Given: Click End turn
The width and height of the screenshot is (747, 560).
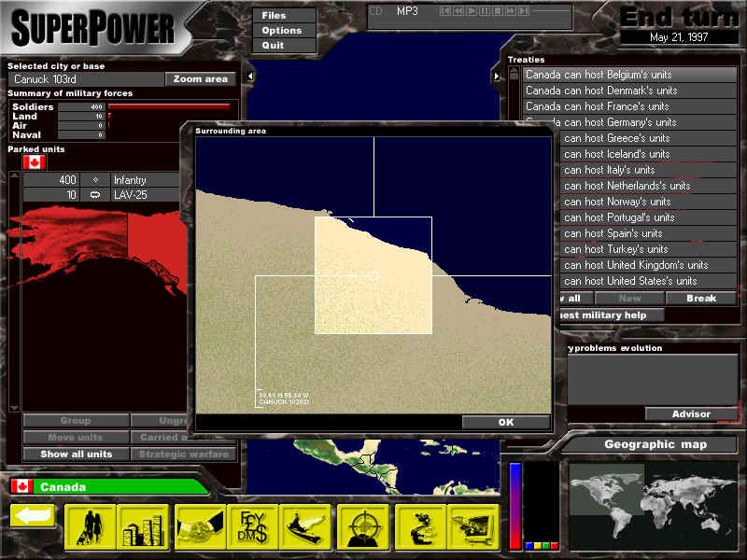Looking at the screenshot, I should (x=680, y=18).
